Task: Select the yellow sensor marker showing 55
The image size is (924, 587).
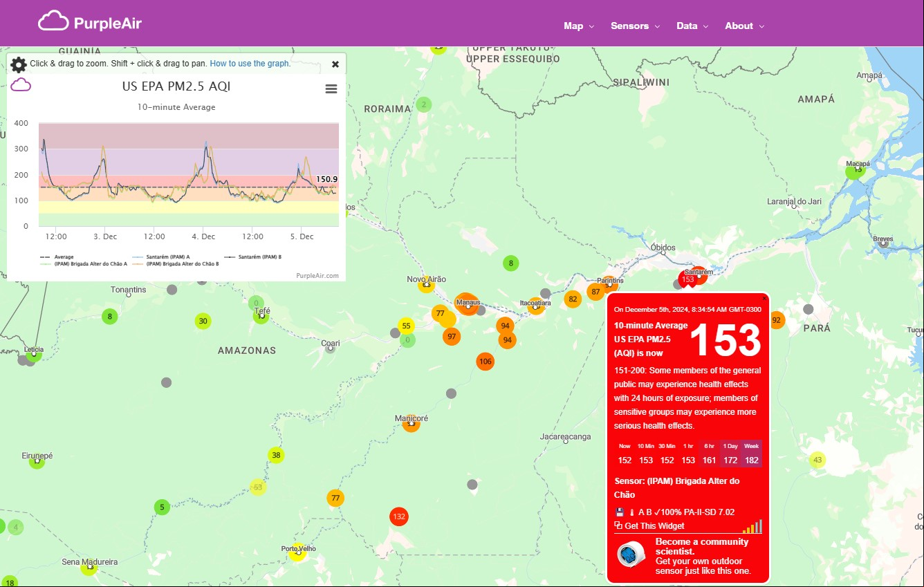Action: point(406,326)
